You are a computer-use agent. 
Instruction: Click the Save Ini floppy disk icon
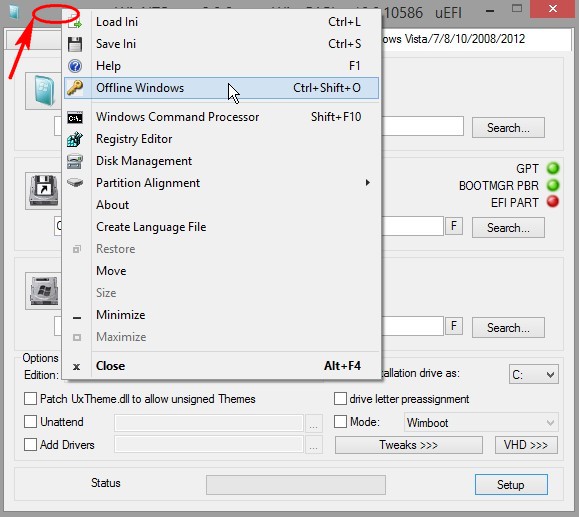pos(75,44)
